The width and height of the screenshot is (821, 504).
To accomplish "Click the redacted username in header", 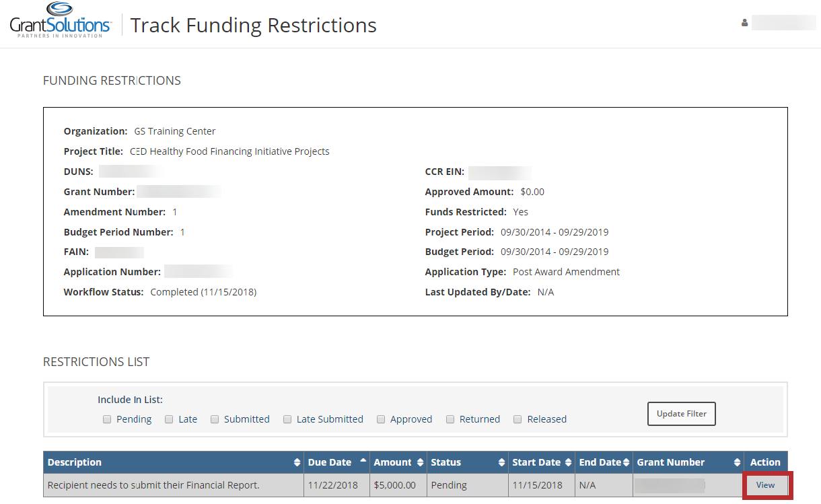I will 783,23.
